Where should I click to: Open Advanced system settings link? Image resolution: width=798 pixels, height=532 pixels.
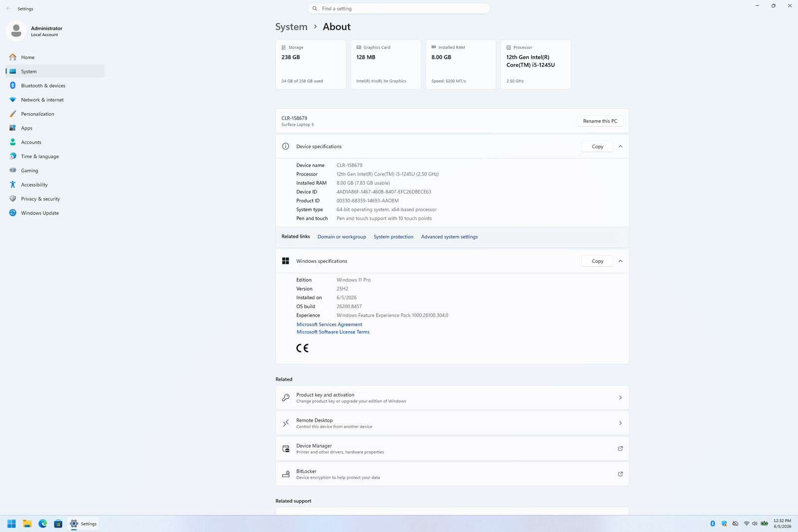pyautogui.click(x=449, y=237)
